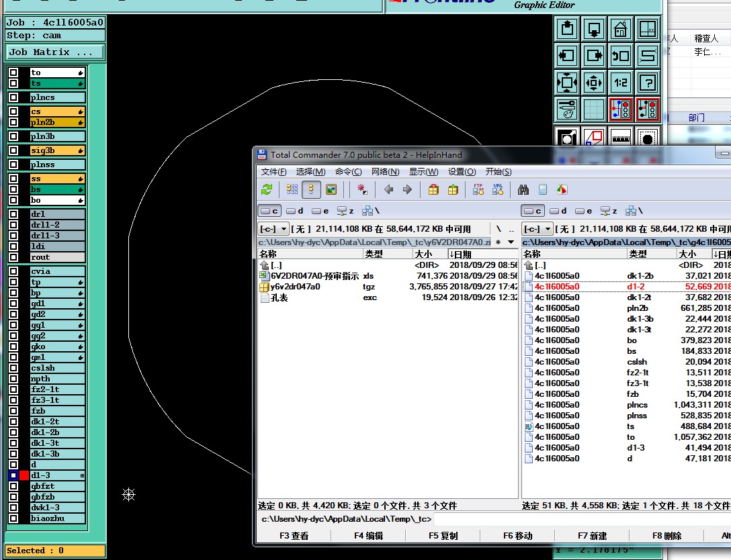Click the binoculars search icon
Image resolution: width=731 pixels, height=560 pixels.
coord(523,189)
